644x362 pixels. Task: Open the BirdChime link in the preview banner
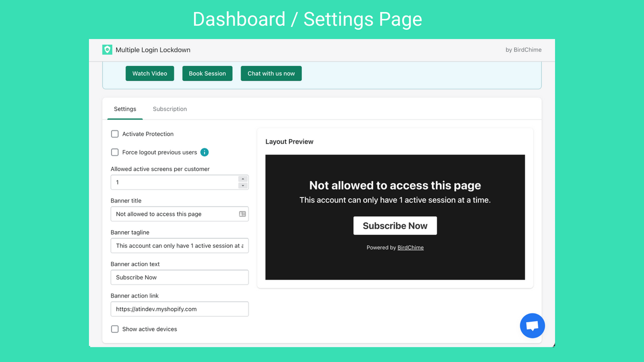(410, 247)
